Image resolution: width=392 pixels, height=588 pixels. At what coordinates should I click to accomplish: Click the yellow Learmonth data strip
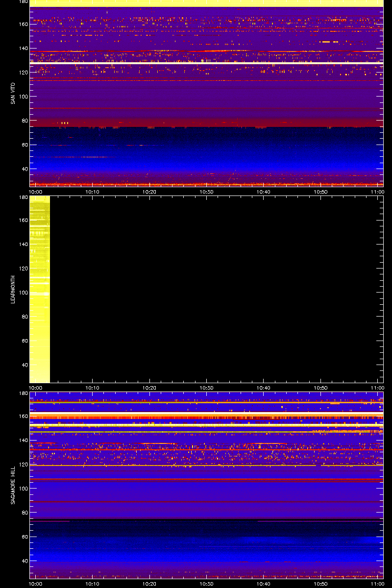click(x=40, y=289)
